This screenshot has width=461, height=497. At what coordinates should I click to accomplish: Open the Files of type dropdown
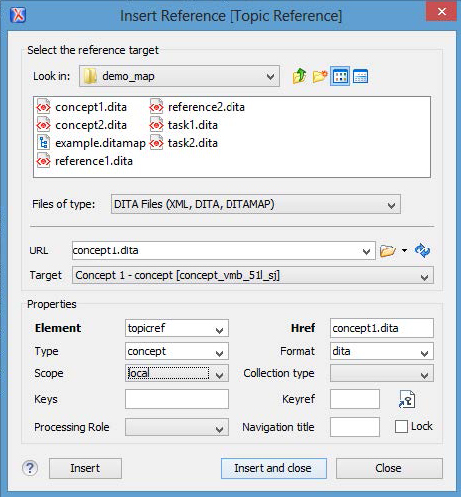(x=256, y=204)
